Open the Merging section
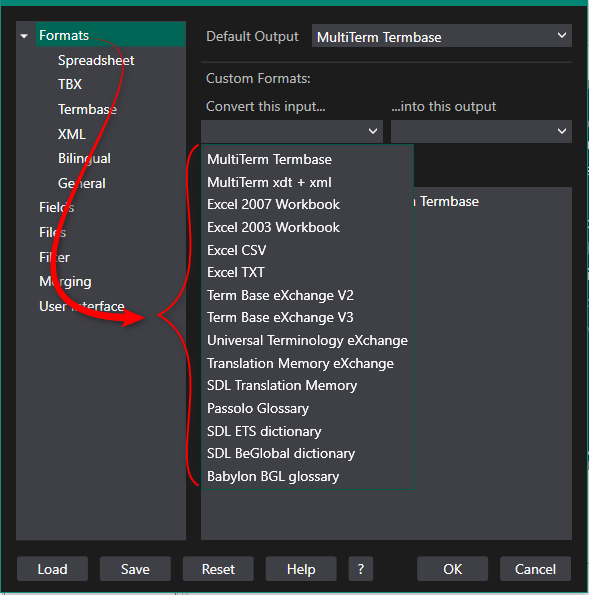This screenshot has height=595, width=589. (65, 282)
